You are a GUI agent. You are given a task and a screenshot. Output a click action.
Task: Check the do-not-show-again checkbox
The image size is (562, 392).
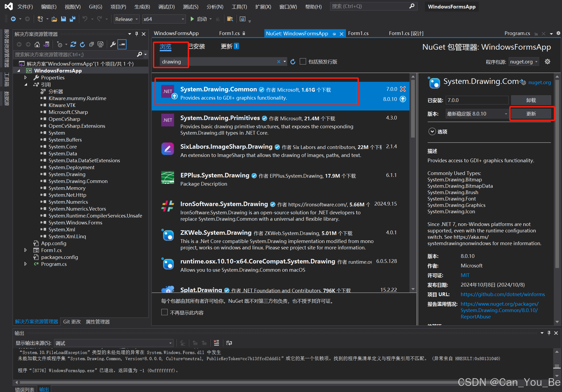164,312
